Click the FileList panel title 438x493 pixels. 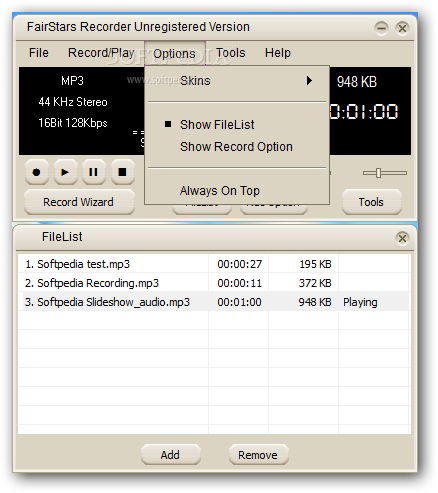pos(62,237)
